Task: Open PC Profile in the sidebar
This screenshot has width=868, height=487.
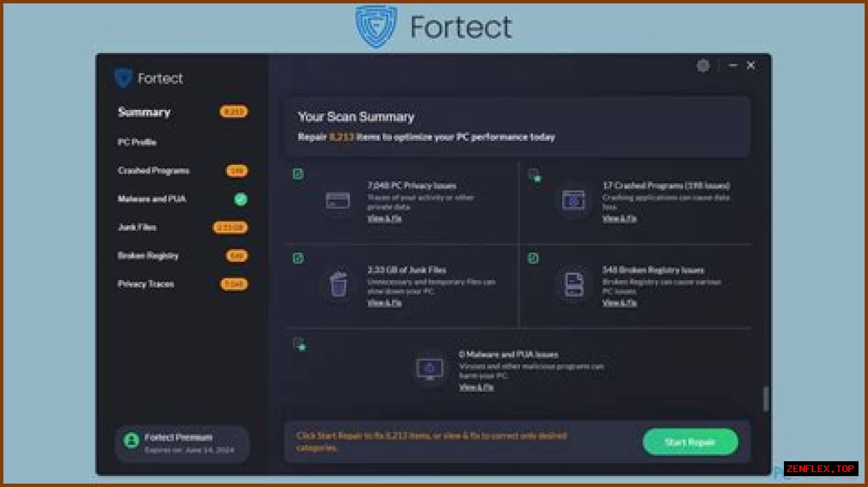Action: click(137, 142)
